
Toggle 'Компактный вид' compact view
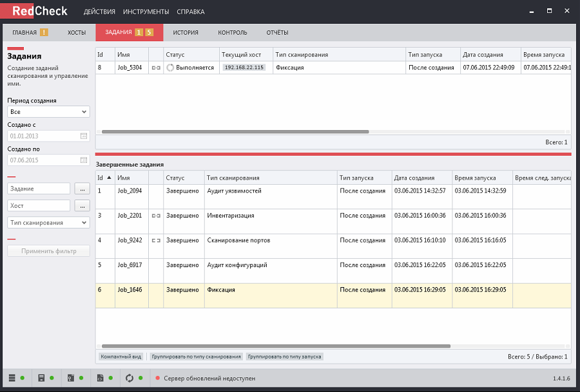click(121, 357)
